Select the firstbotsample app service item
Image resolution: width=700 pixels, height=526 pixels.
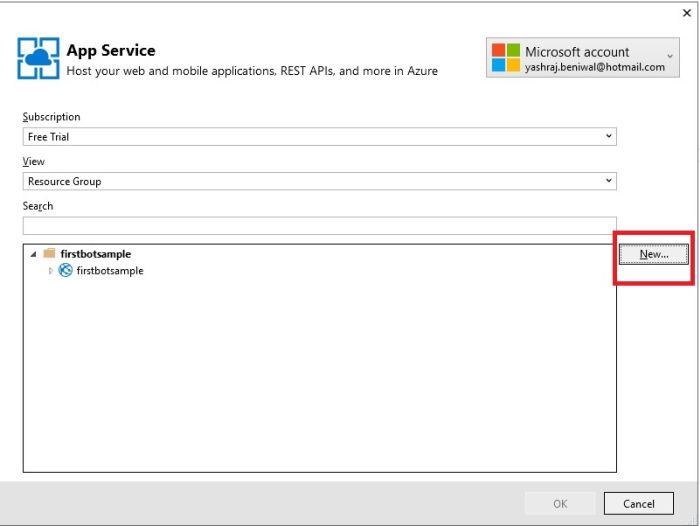click(110, 271)
